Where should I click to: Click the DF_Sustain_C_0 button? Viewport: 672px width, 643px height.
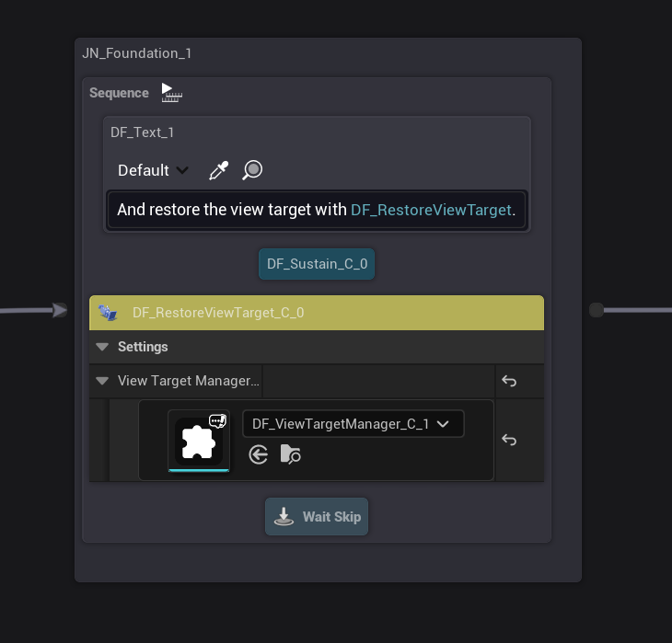pos(317,264)
